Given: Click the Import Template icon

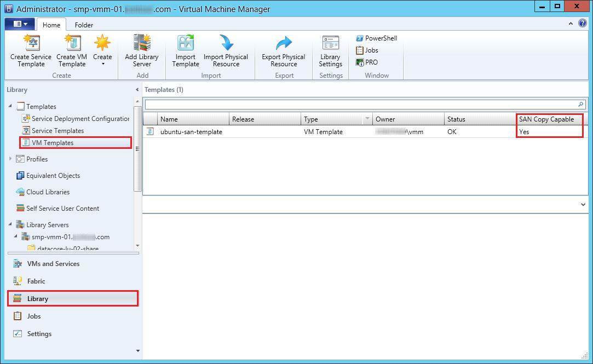Looking at the screenshot, I should point(186,44).
